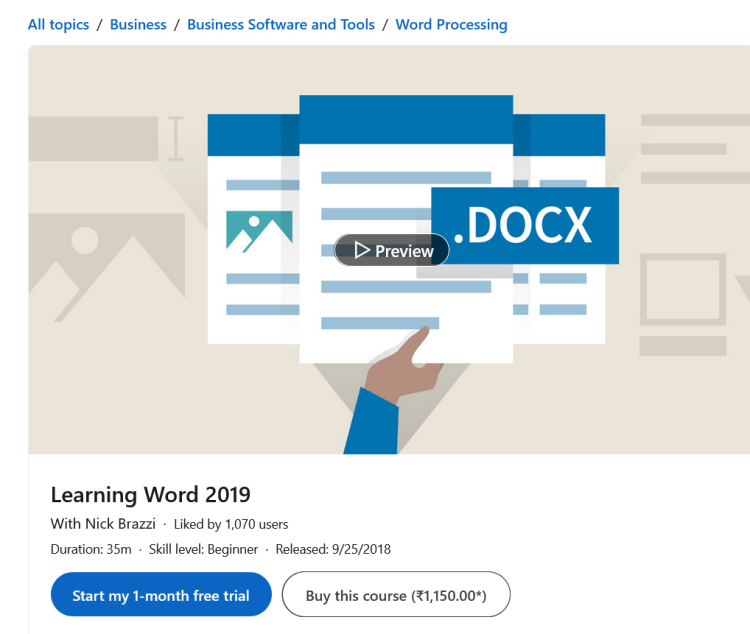The image size is (750, 634).
Task: Open instructor Nick Brazzi's name
Action: [x=120, y=523]
